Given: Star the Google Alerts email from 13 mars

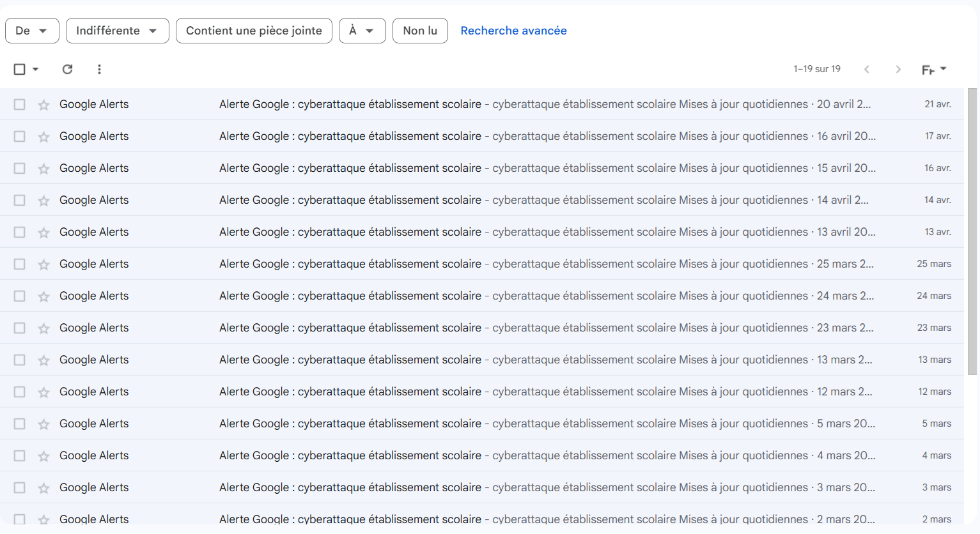Looking at the screenshot, I should [x=43, y=360].
